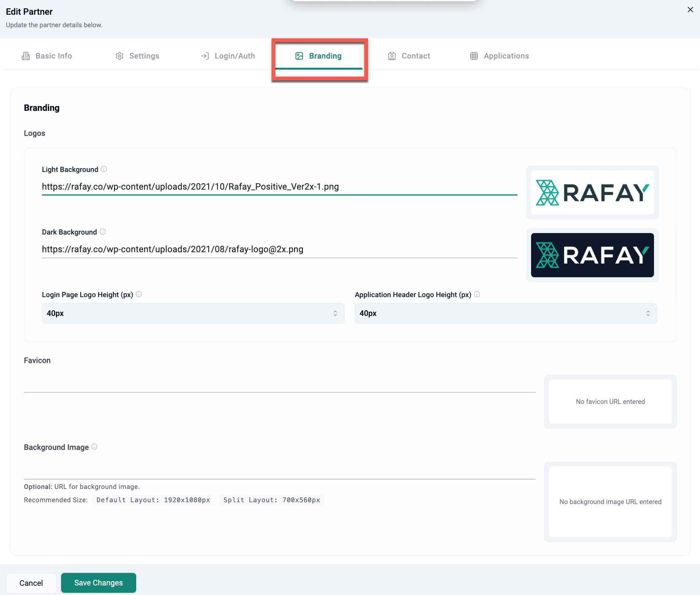Switch to the Login/Auth tab
Screen dimensions: 700x595
tap(228, 56)
